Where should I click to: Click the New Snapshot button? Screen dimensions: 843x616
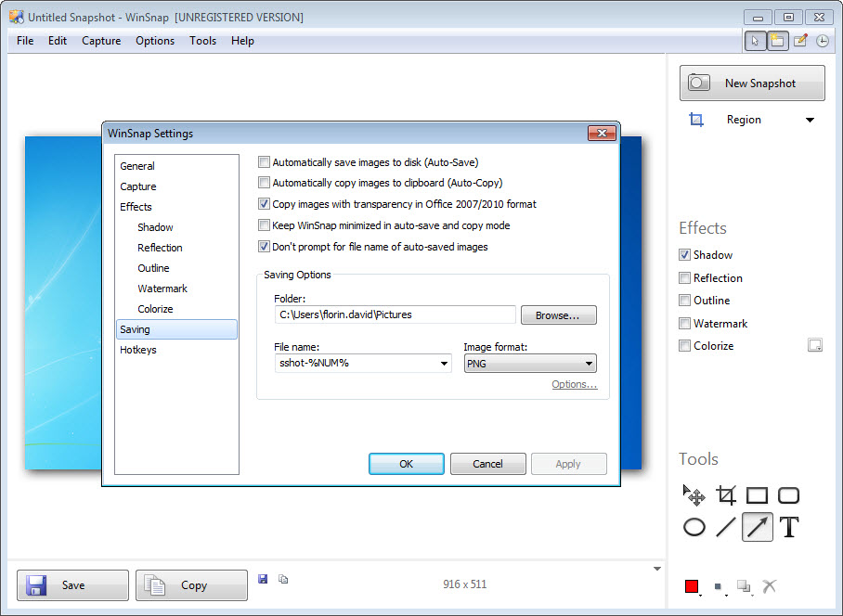pos(752,83)
